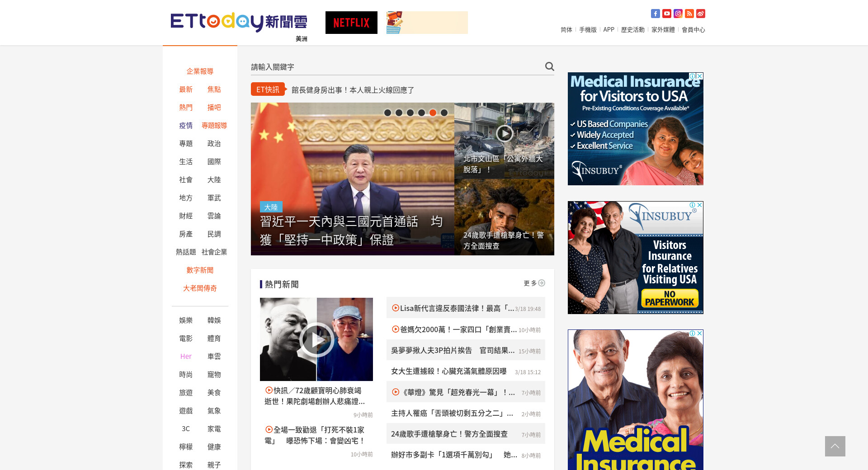
Task: Open the 政治 category in sidebar
Action: [214, 143]
